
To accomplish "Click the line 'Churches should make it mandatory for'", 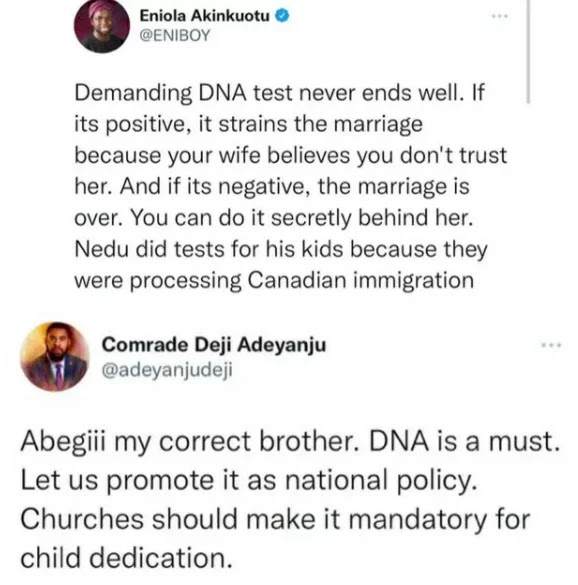I will click(x=275, y=519).
